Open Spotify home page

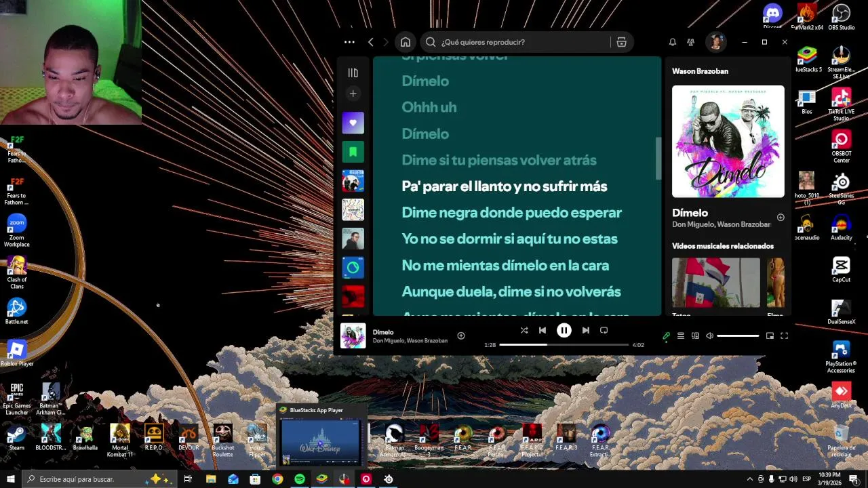406,42
